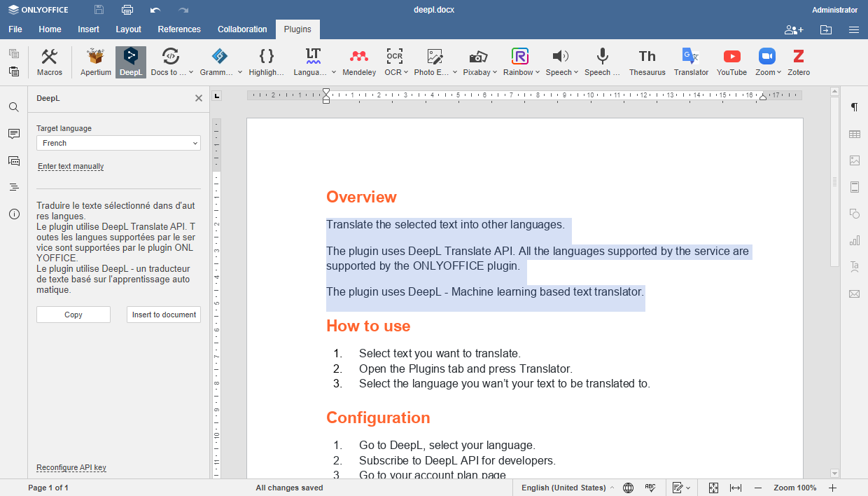Zoom out with minus button
This screenshot has height=496, width=868.
click(x=758, y=488)
